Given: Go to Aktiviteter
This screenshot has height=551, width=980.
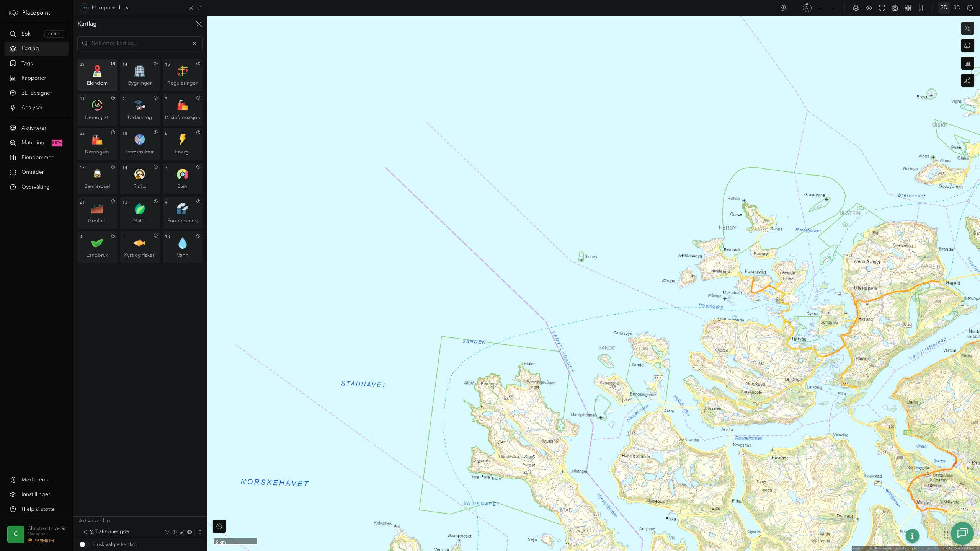Looking at the screenshot, I should click(x=36, y=128).
